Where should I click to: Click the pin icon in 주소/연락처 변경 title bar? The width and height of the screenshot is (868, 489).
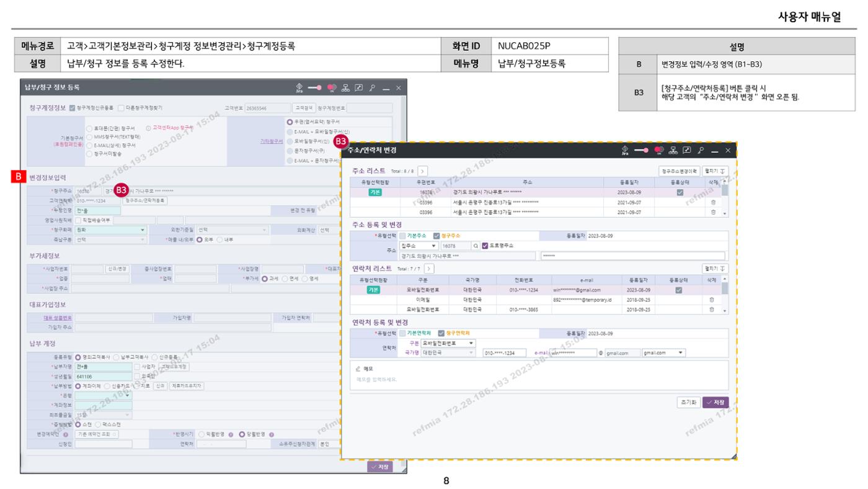701,151
